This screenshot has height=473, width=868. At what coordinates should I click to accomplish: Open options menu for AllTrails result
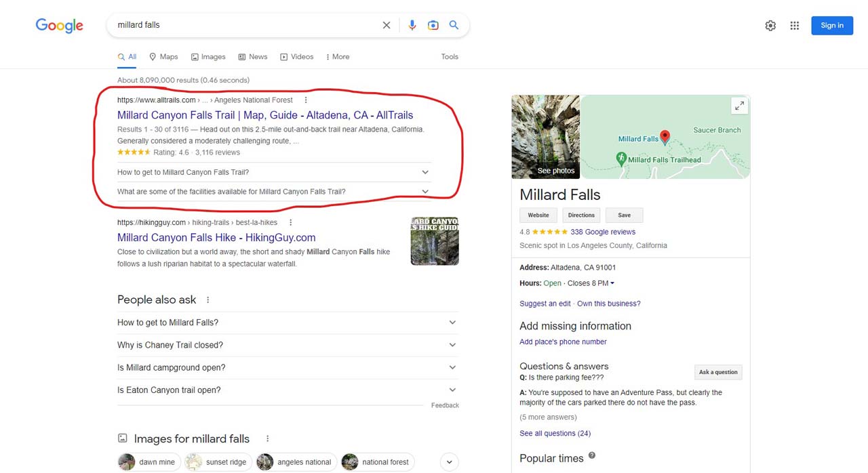(306, 100)
